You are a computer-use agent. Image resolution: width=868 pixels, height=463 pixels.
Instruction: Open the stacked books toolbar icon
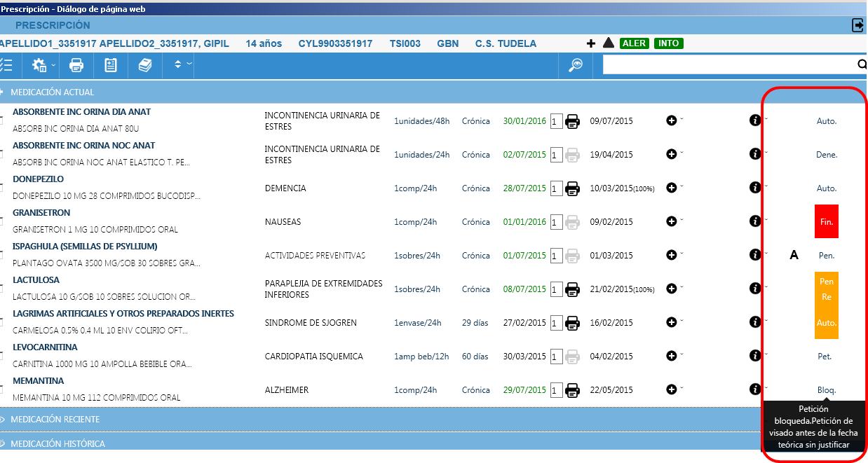[145, 65]
